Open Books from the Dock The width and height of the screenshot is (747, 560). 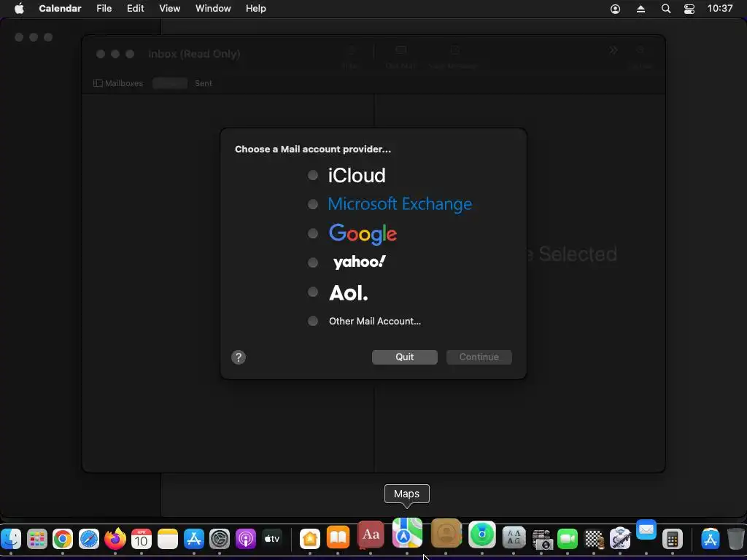338,539
